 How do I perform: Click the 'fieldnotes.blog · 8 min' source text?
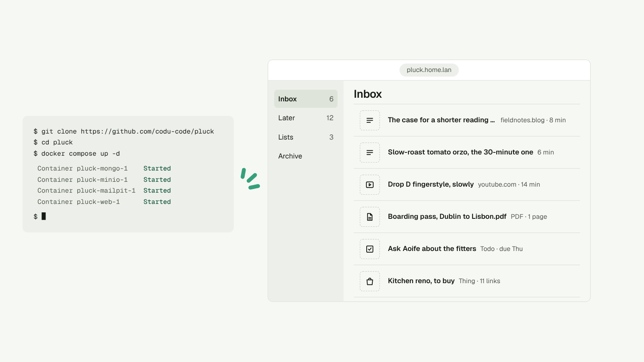[x=533, y=120]
